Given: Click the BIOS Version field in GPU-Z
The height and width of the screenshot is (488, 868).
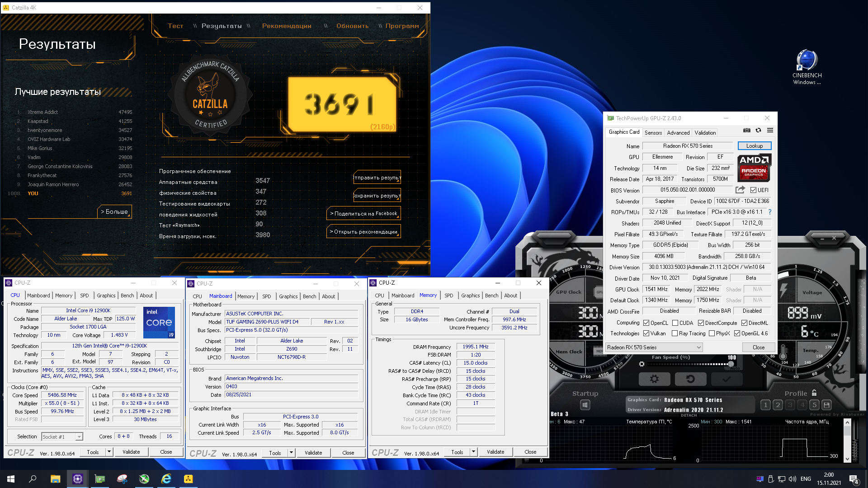Looking at the screenshot, I should [688, 190].
